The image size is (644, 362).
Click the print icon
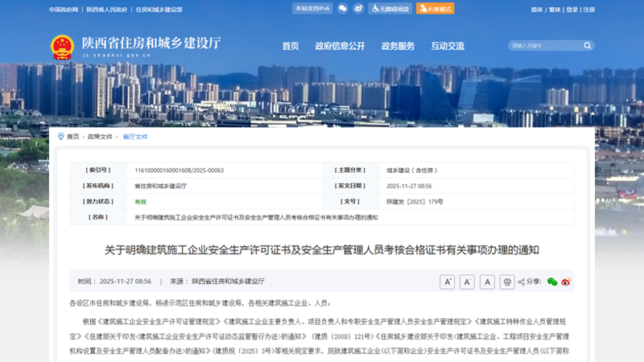coord(507,282)
